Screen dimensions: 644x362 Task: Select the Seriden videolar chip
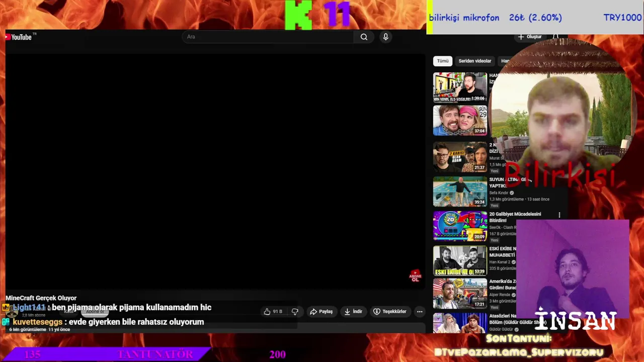point(474,61)
